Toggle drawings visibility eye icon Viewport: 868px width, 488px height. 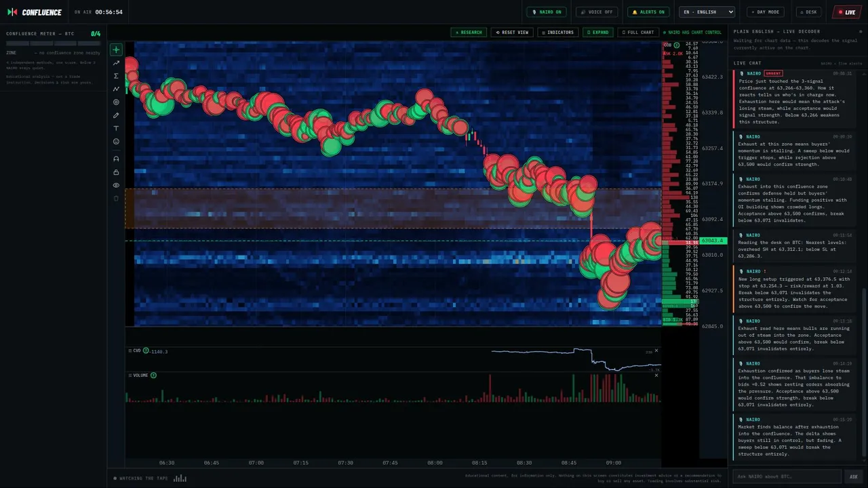point(116,185)
